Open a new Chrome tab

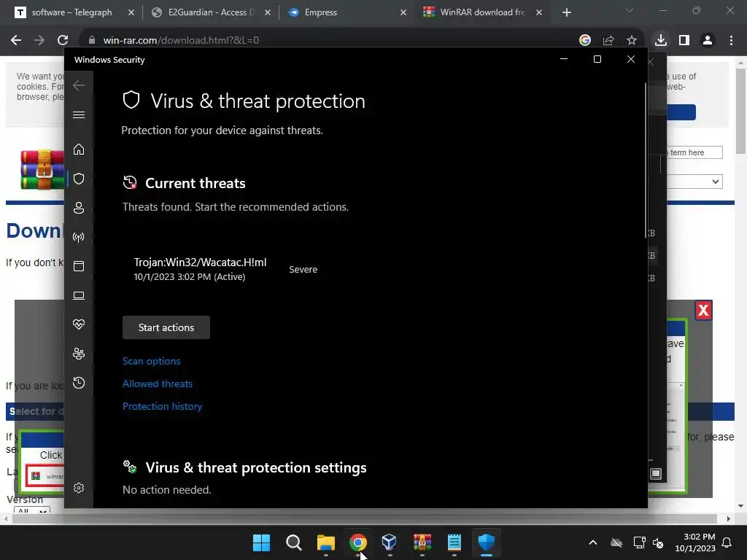tap(566, 12)
